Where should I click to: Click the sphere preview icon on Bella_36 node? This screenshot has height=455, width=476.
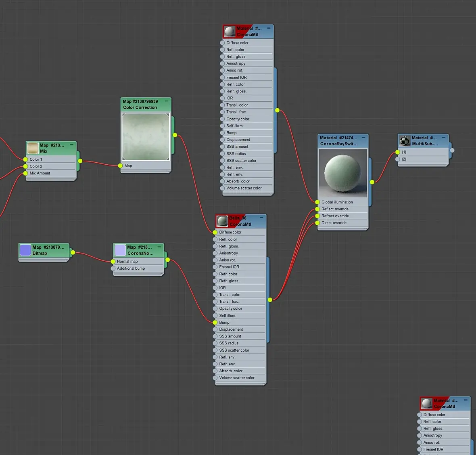coord(222,221)
